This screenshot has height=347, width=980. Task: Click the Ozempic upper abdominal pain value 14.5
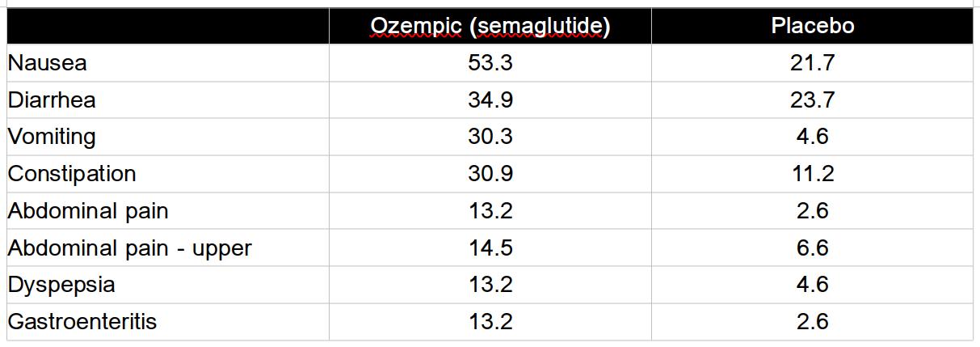490,248
